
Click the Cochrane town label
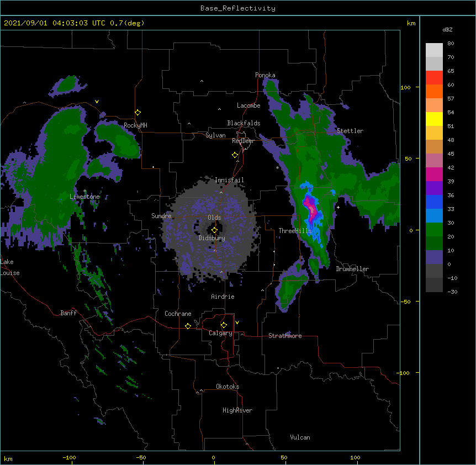(x=178, y=314)
